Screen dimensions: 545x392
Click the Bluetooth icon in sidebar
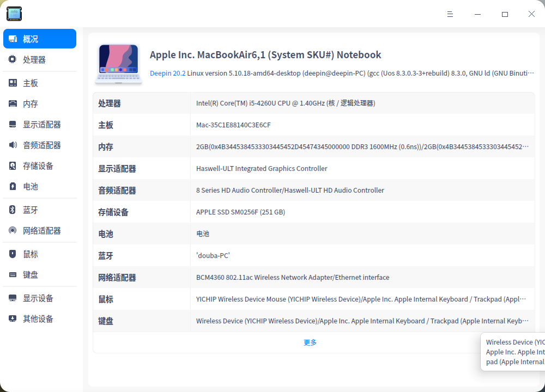13,210
